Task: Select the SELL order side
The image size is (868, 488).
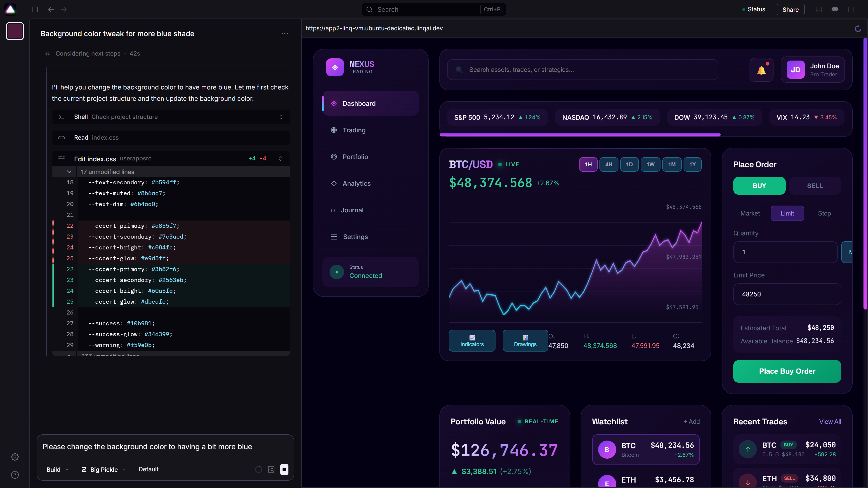Action: (815, 185)
